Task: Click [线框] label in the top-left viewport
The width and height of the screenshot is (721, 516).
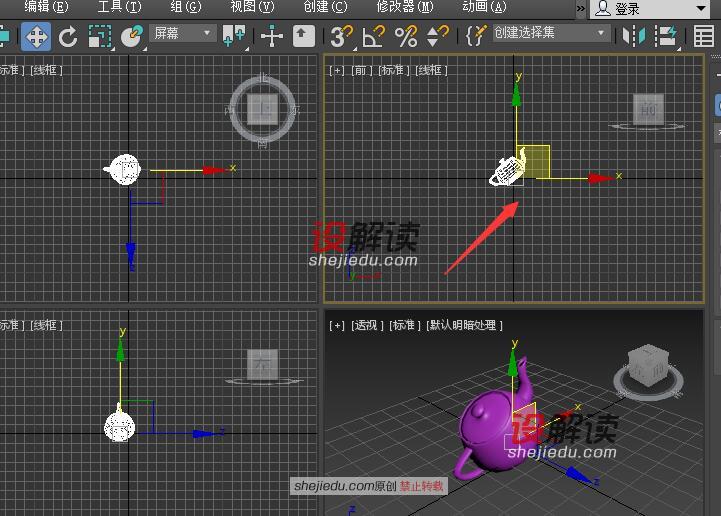Action: coord(46,70)
